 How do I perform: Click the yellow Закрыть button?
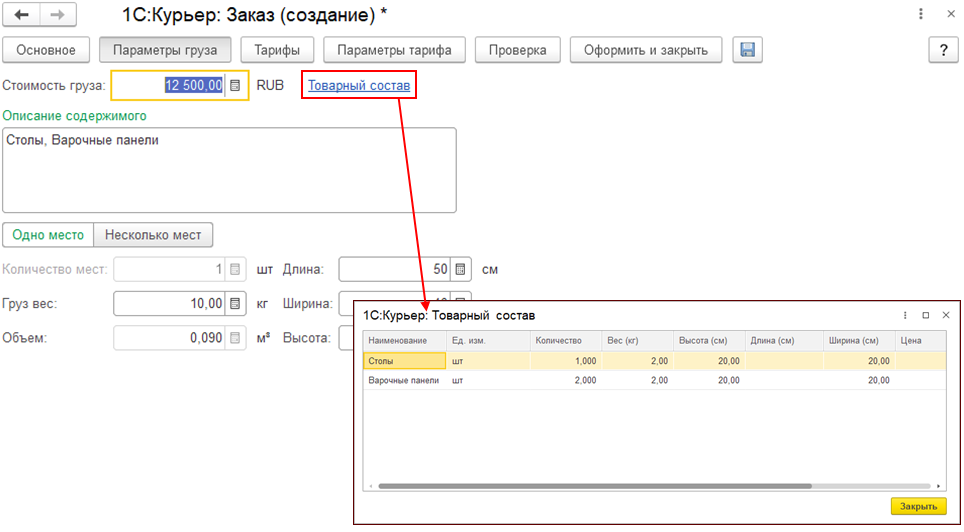pos(919,506)
